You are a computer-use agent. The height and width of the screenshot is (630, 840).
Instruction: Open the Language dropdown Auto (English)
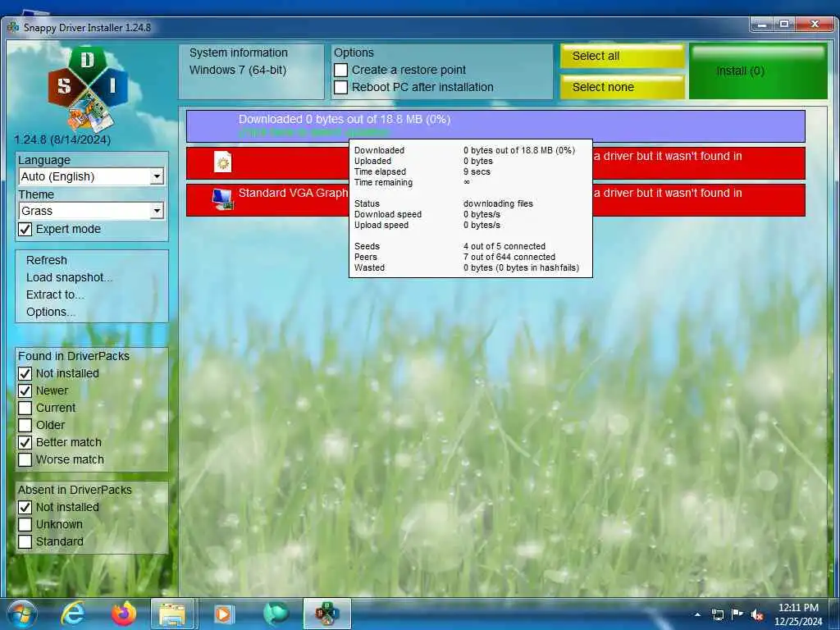[x=91, y=176]
